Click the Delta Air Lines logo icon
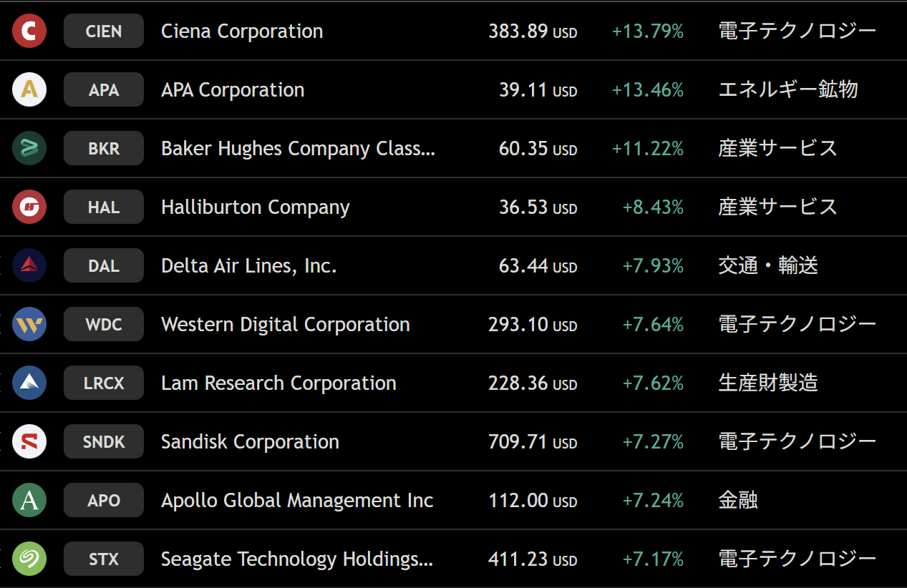Image resolution: width=907 pixels, height=588 pixels. point(29,266)
